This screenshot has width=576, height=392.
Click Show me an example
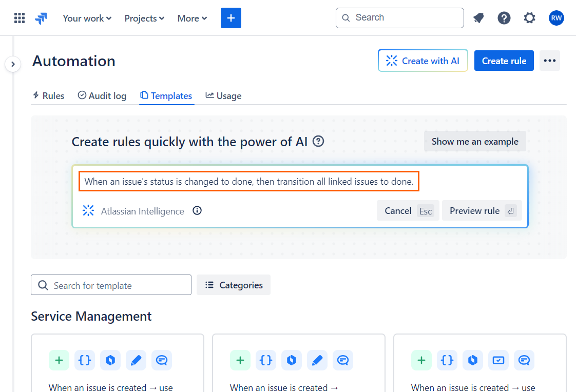474,141
